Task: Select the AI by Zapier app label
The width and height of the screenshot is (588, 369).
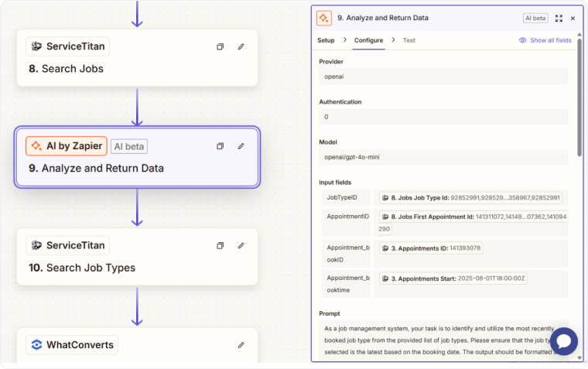Action: pos(67,146)
